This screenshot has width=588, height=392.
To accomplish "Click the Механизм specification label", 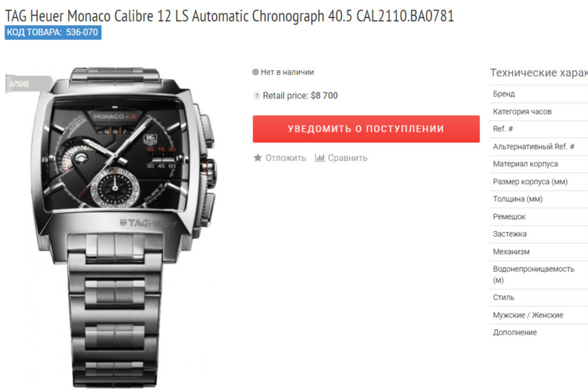I will [511, 252].
